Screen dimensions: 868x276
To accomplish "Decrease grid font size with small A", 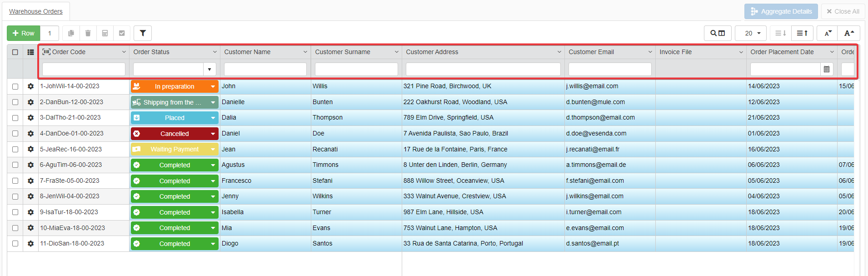I will (828, 33).
